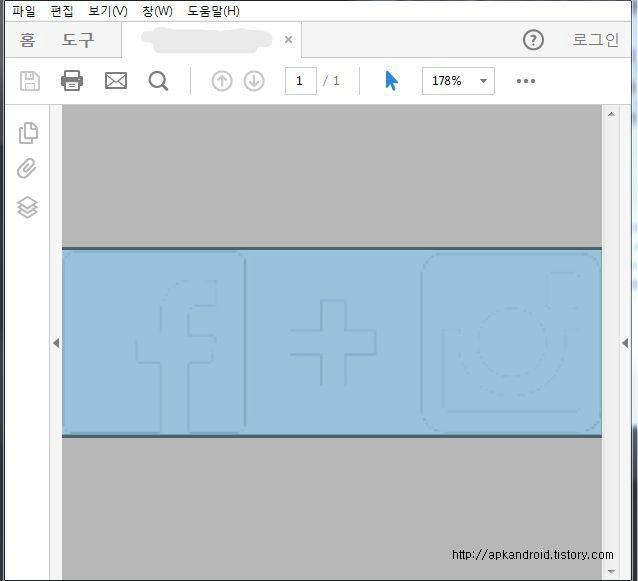
Task: Click the vertical scrollbar up arrow
Action: (x=611, y=114)
